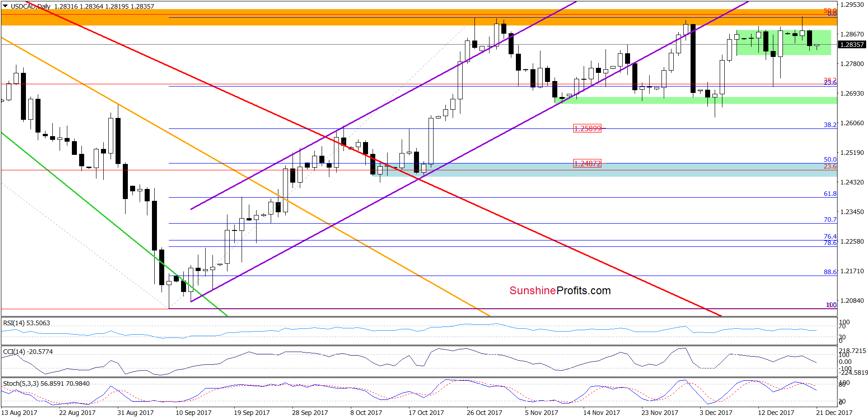Select the 1.28670 price axis label
The height and width of the screenshot is (419, 868).
click(x=852, y=34)
